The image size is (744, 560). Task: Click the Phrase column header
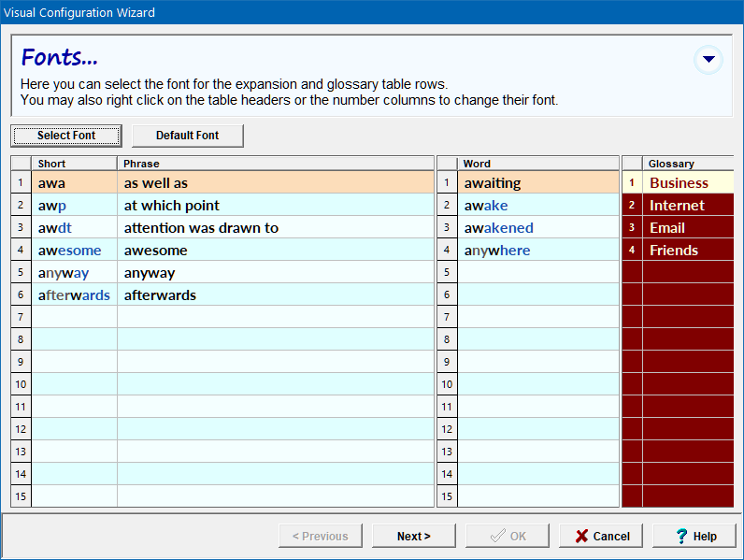pyautogui.click(x=275, y=164)
